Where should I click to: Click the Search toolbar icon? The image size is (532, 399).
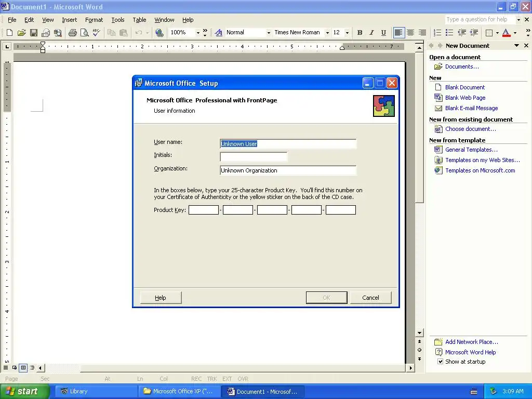58,33
